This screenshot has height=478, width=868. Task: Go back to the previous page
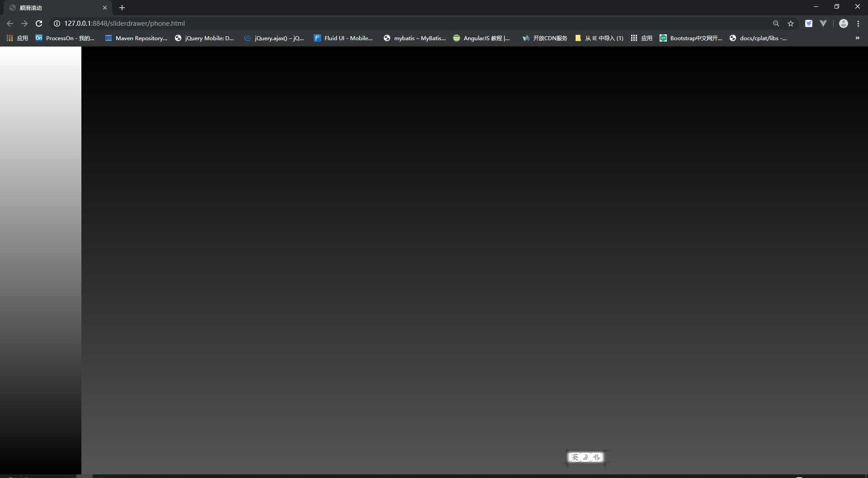pyautogui.click(x=10, y=23)
